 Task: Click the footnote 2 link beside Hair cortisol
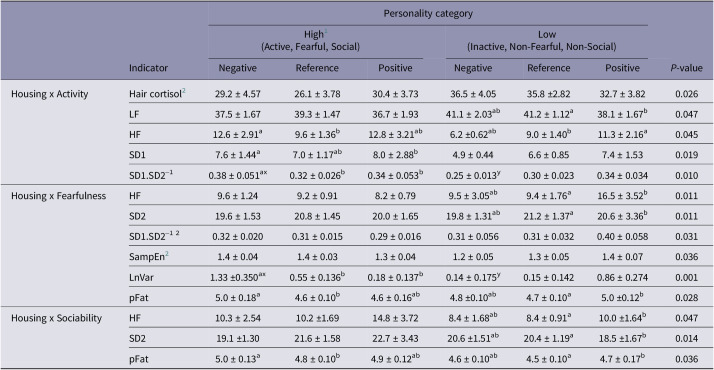(184, 91)
